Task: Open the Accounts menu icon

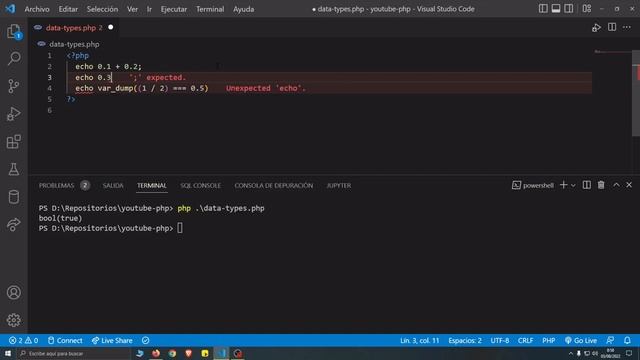Action: click(x=14, y=292)
